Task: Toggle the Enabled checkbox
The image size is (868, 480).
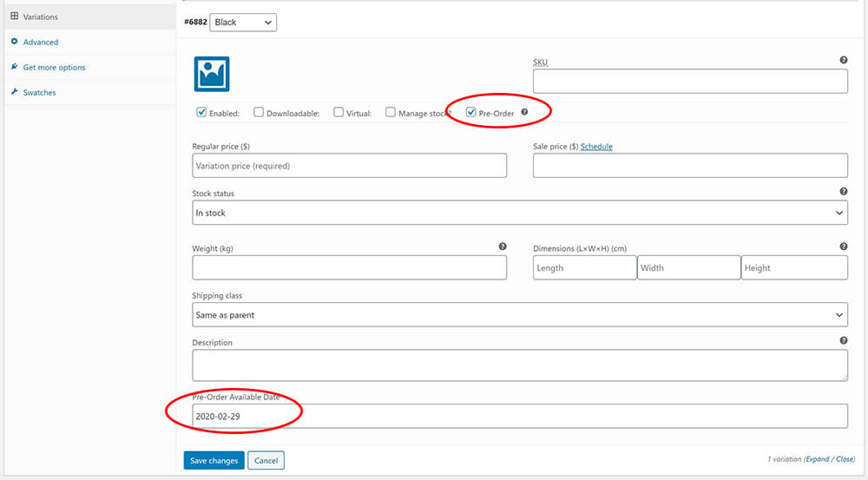Action: tap(201, 112)
